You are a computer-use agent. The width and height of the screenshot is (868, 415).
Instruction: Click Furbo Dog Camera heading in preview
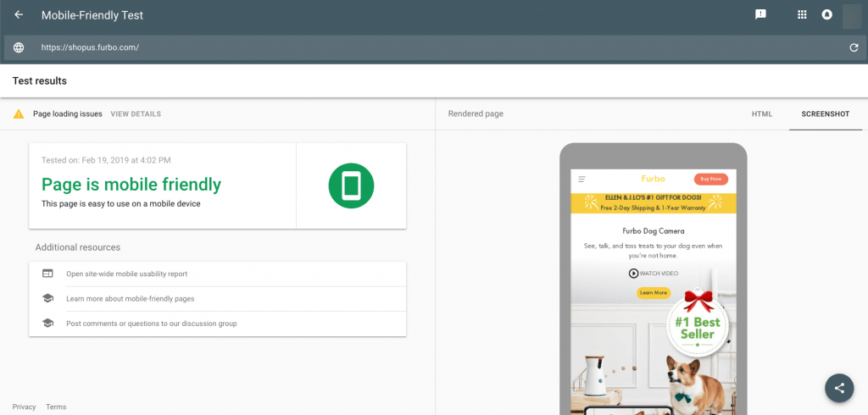tap(654, 231)
